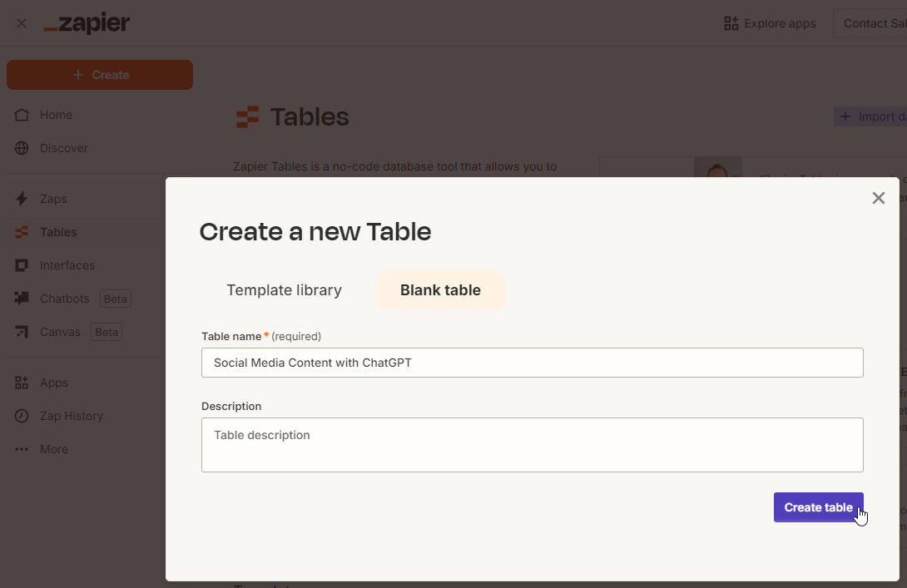Click the Home icon in sidebar
This screenshot has height=588, width=907.
pos(22,115)
